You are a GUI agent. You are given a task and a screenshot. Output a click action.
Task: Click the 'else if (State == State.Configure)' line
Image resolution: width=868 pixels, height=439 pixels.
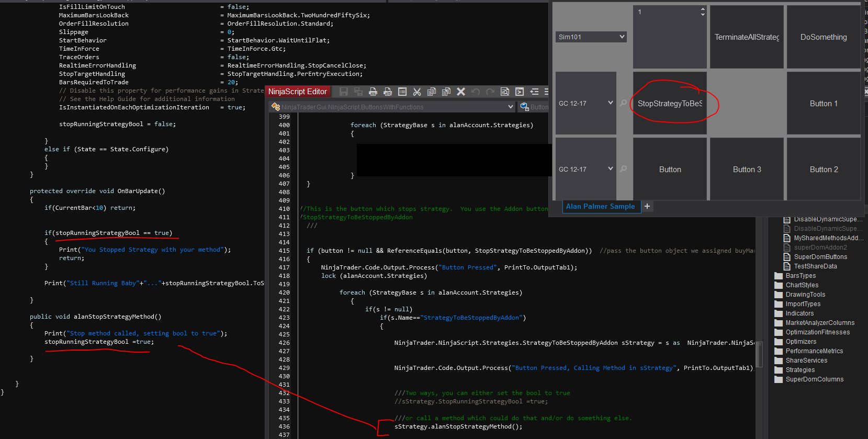click(106, 149)
